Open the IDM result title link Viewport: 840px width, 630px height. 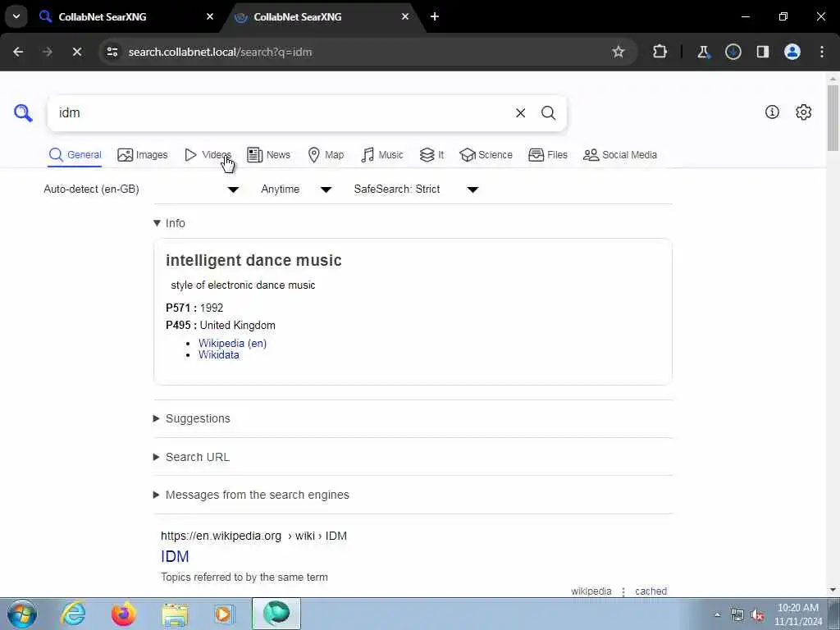pos(176,557)
